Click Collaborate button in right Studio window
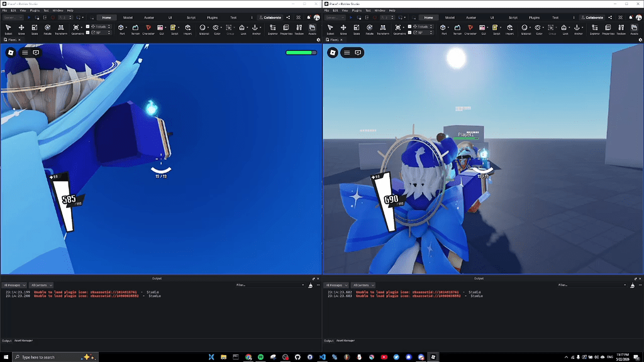Image resolution: width=644 pixels, height=362 pixels. coord(592,18)
